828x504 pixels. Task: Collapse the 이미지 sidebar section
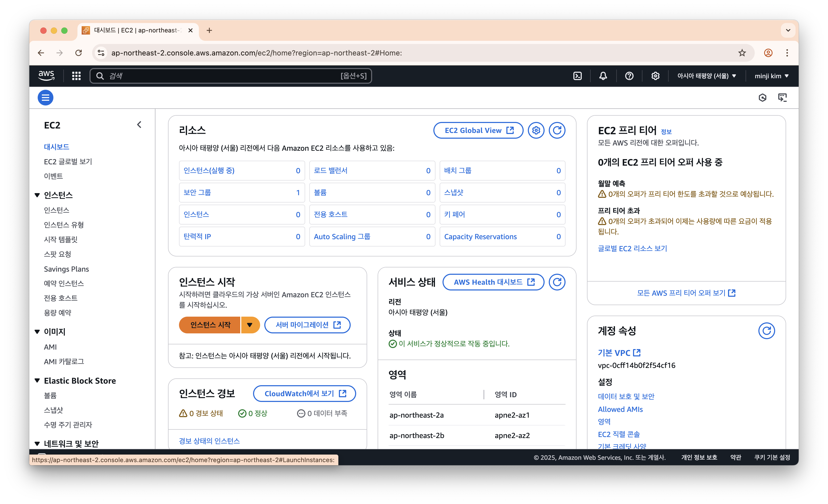coord(37,332)
